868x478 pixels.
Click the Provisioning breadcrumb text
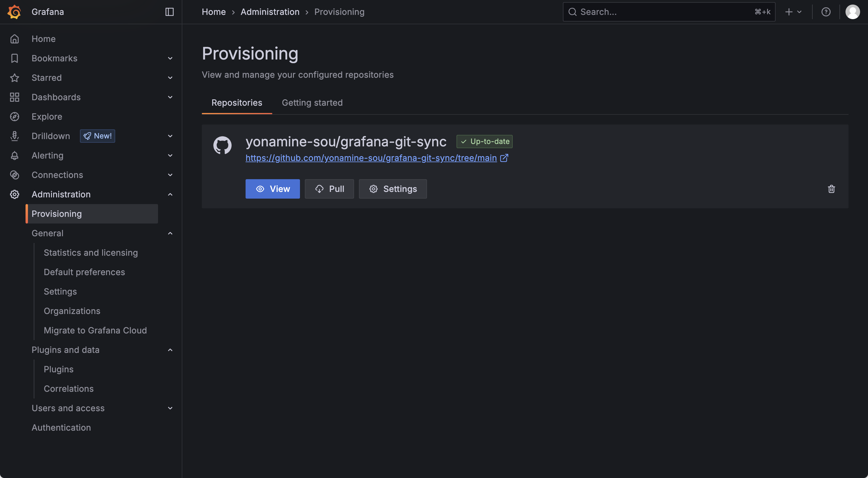point(339,12)
